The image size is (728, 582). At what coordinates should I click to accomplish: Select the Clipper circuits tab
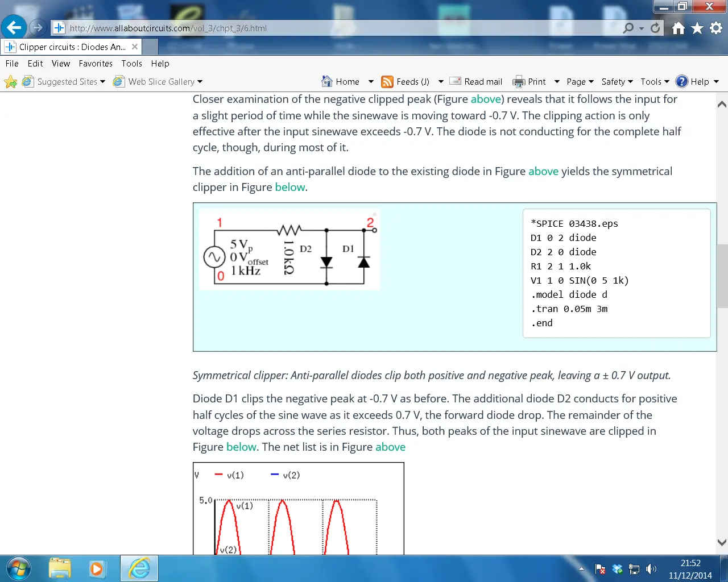click(x=71, y=47)
